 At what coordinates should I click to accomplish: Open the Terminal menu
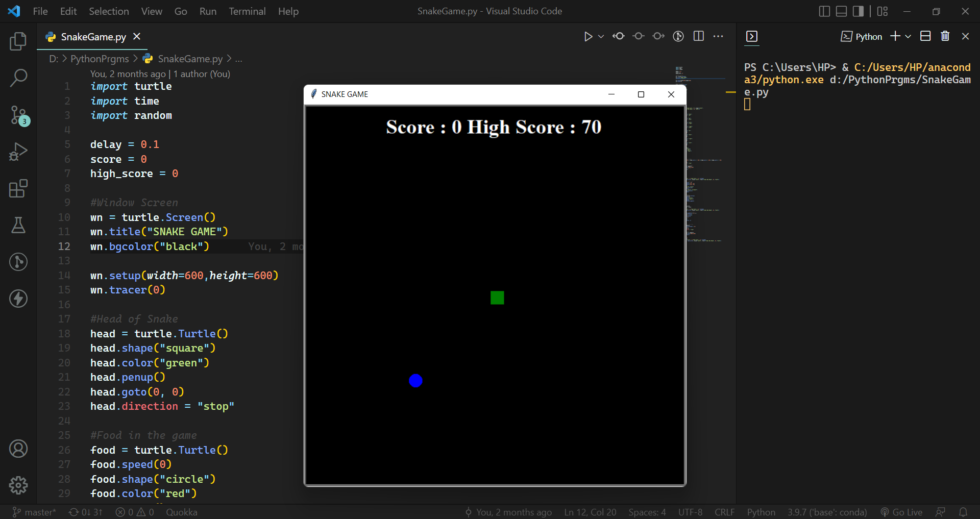point(247,11)
